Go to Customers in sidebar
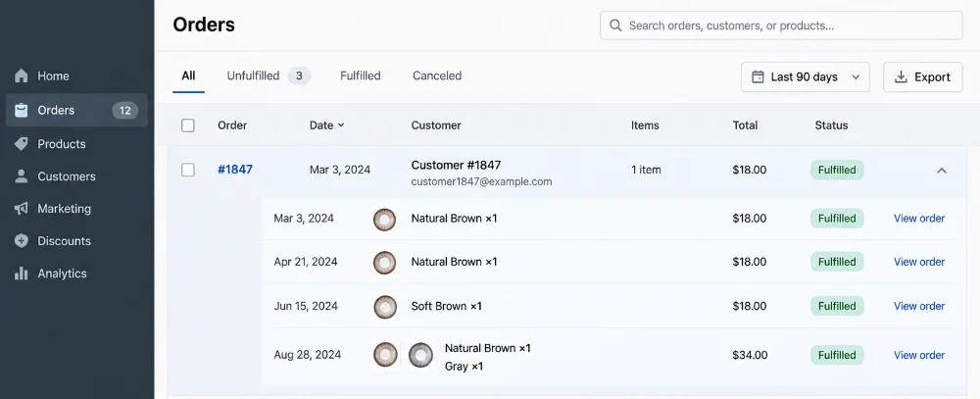The image size is (980, 399). coord(76,176)
